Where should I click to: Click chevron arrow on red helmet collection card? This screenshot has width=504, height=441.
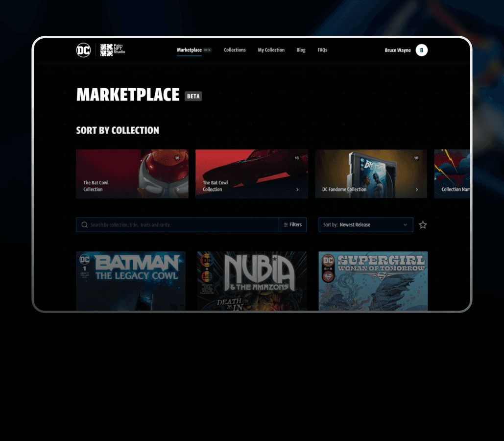[178, 190]
